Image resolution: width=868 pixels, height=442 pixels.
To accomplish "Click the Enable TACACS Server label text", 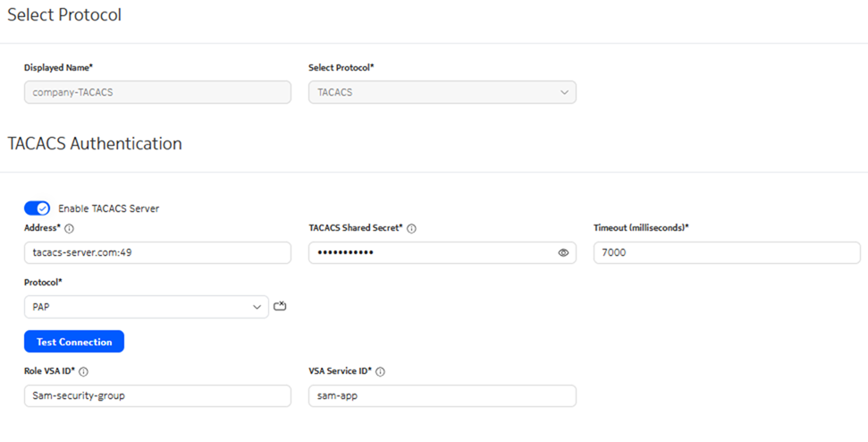I will click(108, 208).
